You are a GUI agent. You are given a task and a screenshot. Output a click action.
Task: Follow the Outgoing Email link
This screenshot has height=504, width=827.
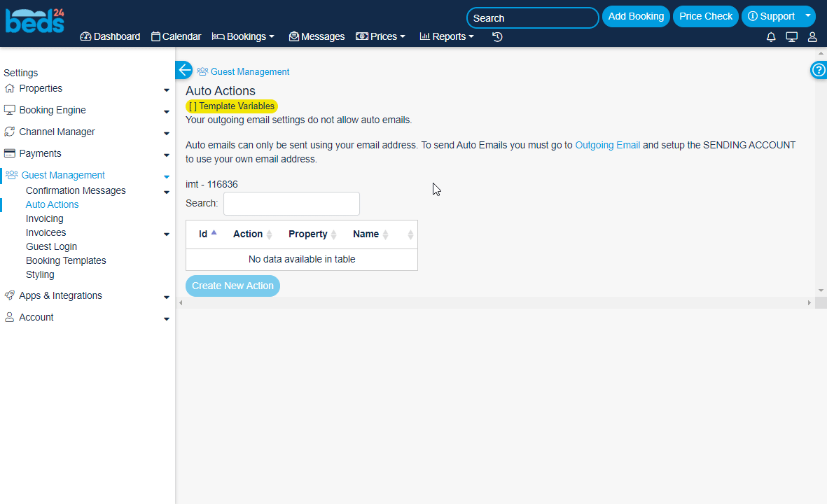click(x=608, y=145)
